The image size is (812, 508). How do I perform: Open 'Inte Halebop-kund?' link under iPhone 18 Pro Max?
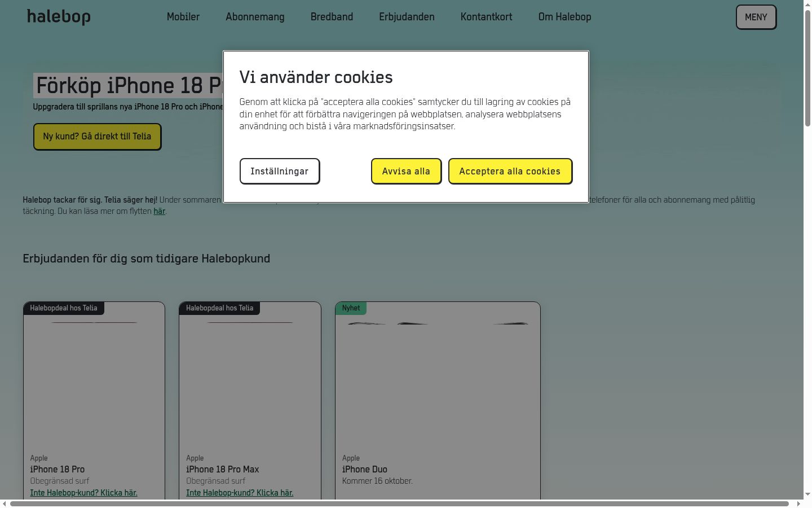pos(240,493)
